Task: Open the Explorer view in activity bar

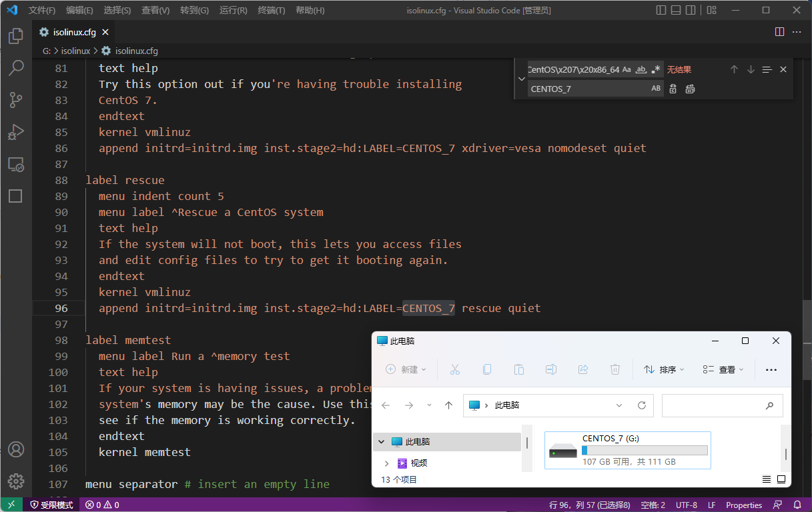Action: 15,36
